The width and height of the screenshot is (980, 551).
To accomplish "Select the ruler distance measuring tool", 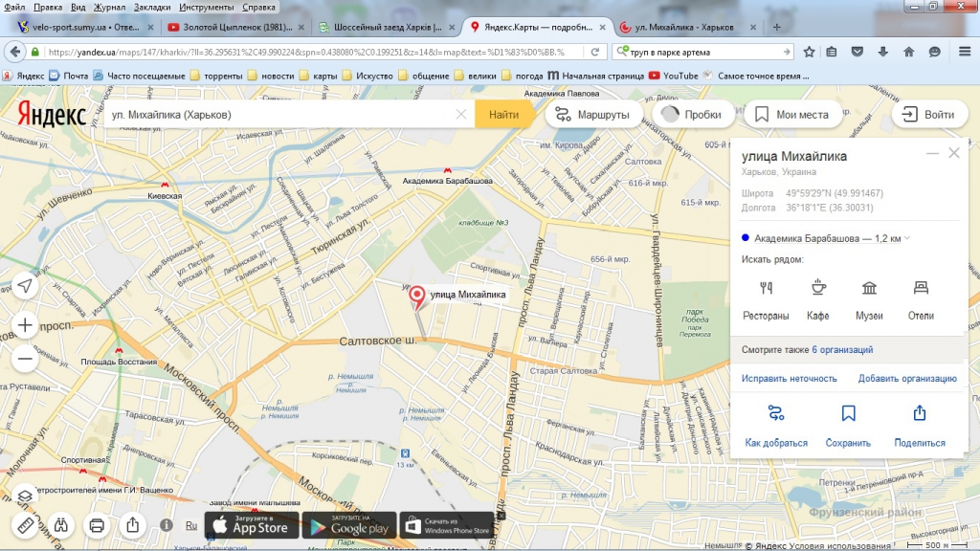I will (x=25, y=525).
